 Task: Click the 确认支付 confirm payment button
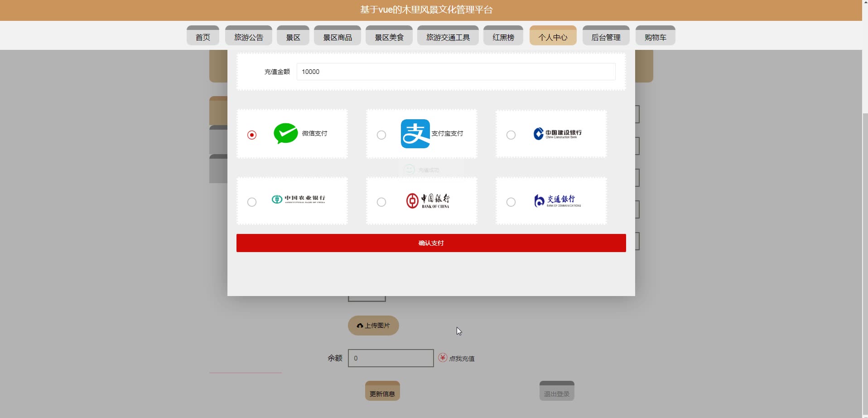431,243
